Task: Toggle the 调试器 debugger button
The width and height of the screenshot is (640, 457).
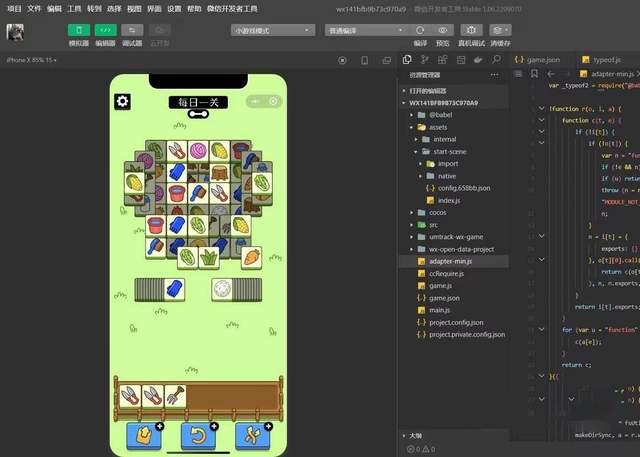Action: 131,31
